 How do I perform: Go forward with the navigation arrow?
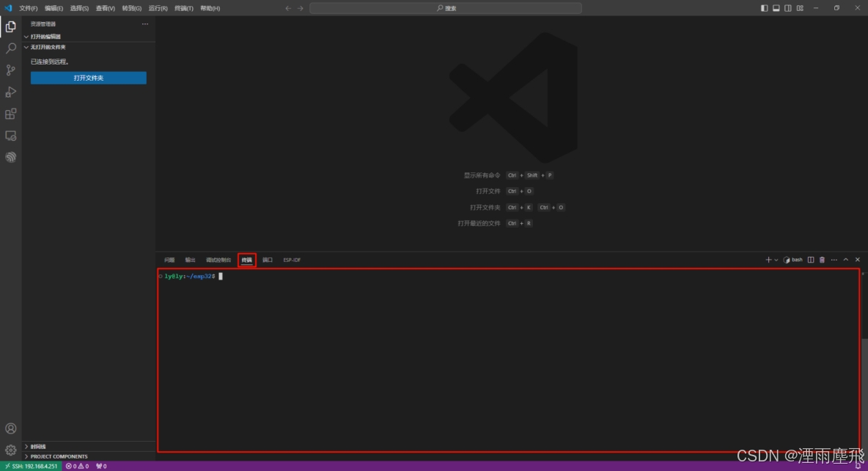(x=300, y=8)
